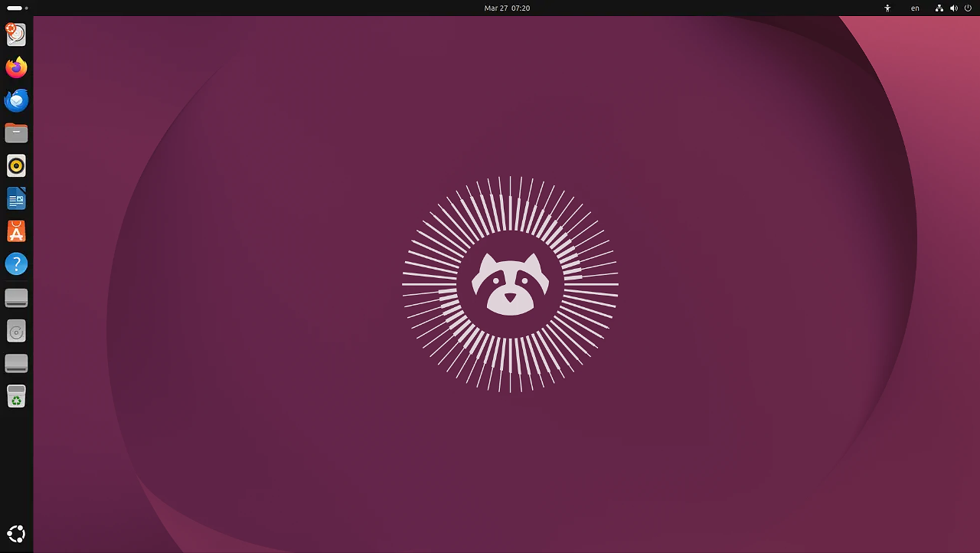Open the Trash
Image resolution: width=980 pixels, height=553 pixels.
(x=16, y=397)
